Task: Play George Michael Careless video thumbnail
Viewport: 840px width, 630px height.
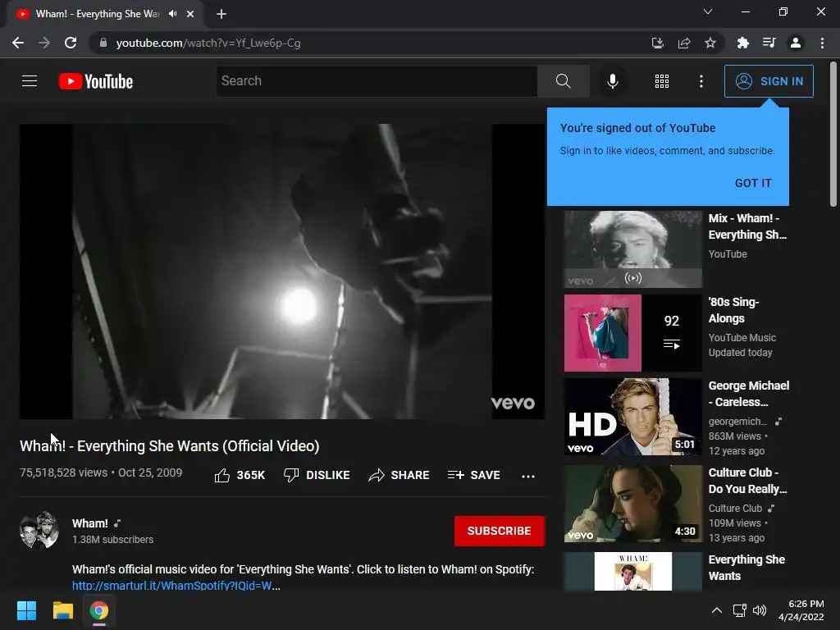Action: pyautogui.click(x=632, y=417)
